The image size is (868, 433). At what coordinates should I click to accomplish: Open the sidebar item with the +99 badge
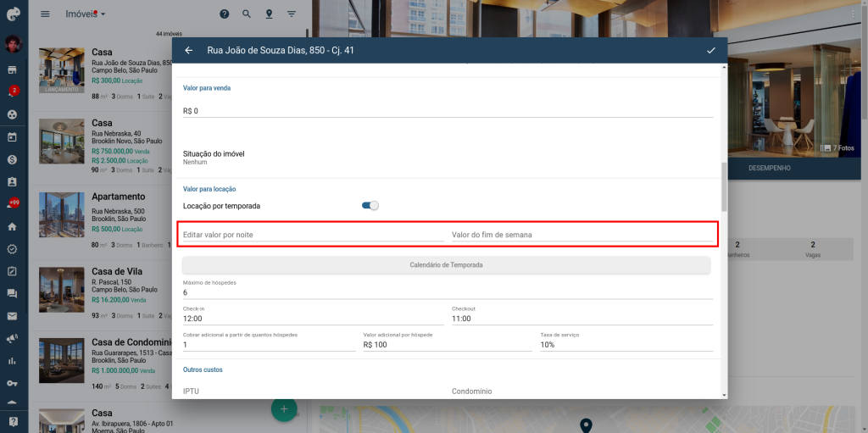point(13,203)
